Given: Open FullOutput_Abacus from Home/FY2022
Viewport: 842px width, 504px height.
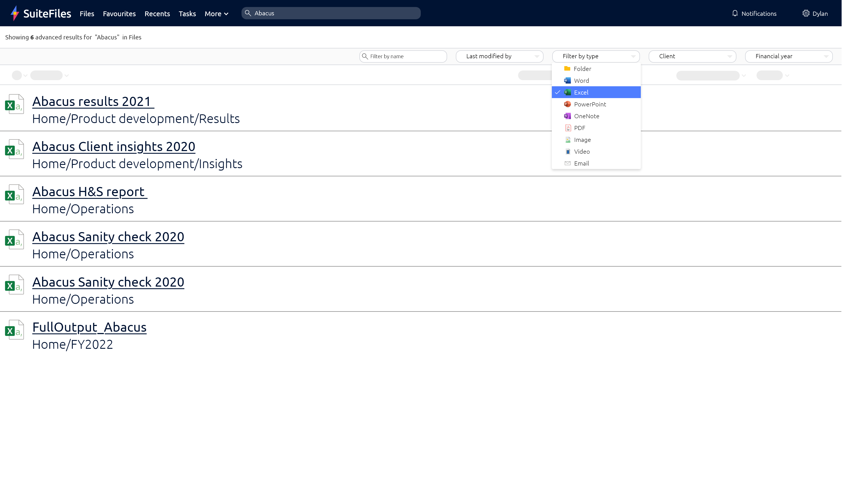Looking at the screenshot, I should tap(89, 327).
